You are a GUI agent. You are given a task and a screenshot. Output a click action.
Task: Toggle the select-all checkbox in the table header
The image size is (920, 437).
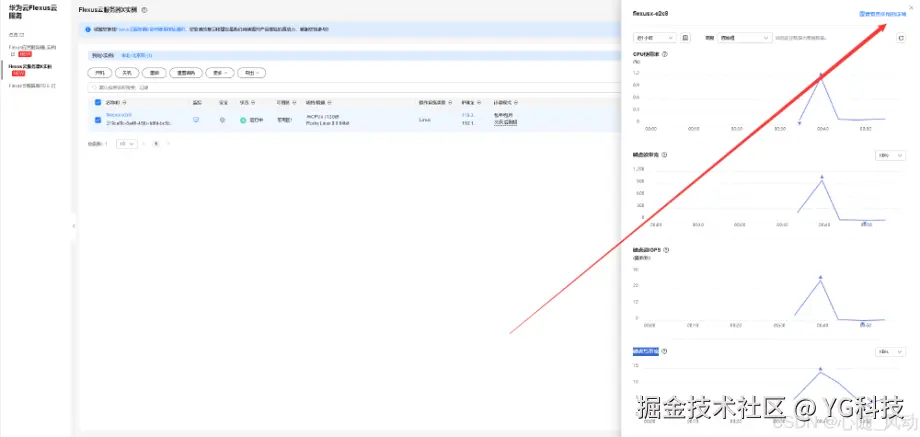pyautogui.click(x=98, y=103)
